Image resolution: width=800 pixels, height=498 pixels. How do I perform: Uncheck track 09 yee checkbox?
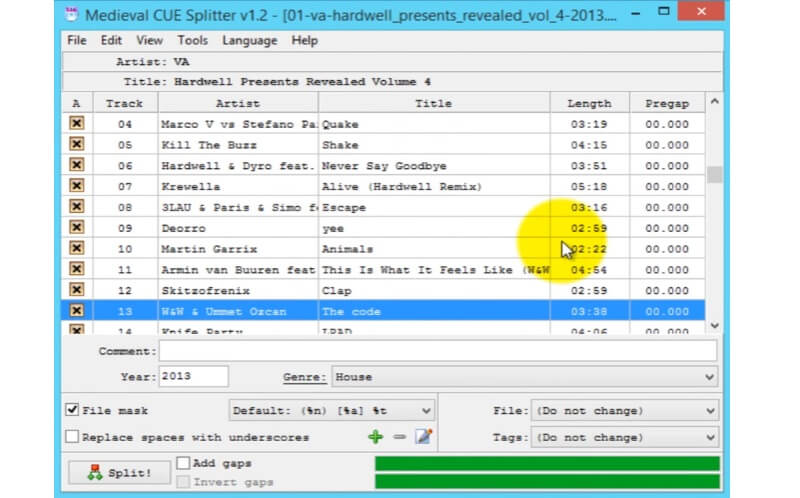point(77,228)
